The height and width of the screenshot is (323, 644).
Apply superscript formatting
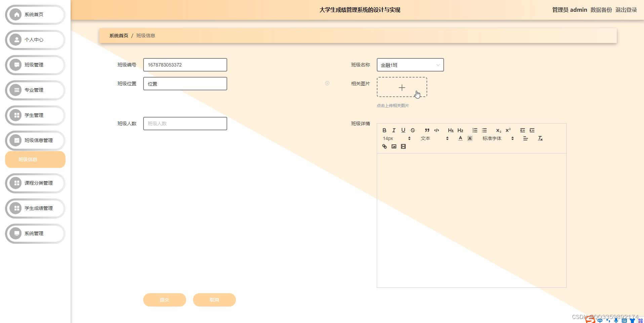pyautogui.click(x=508, y=130)
